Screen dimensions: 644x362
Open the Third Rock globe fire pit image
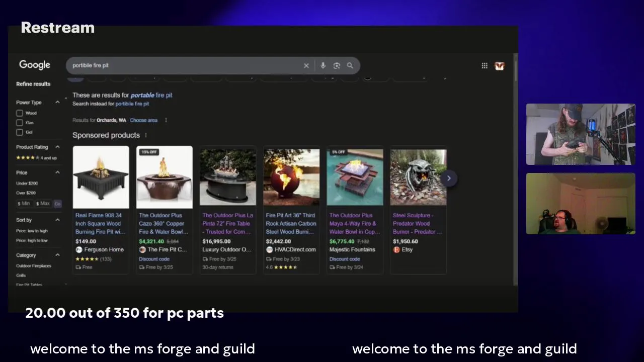(x=291, y=177)
